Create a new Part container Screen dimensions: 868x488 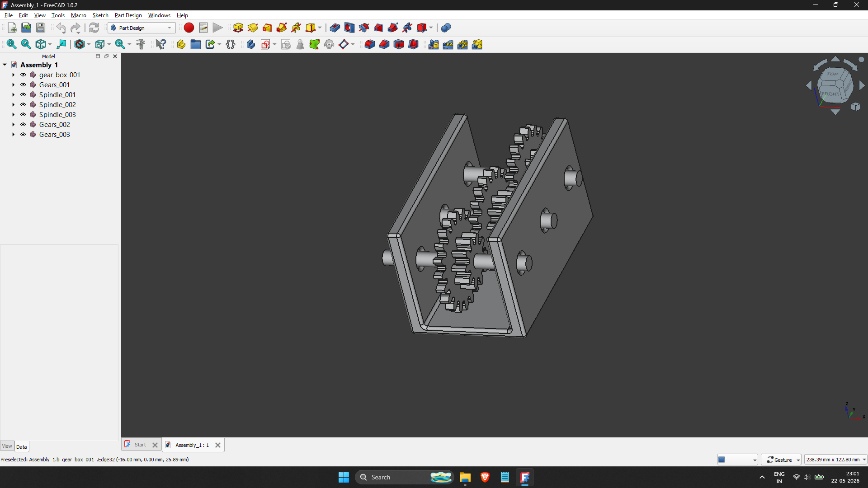point(181,44)
